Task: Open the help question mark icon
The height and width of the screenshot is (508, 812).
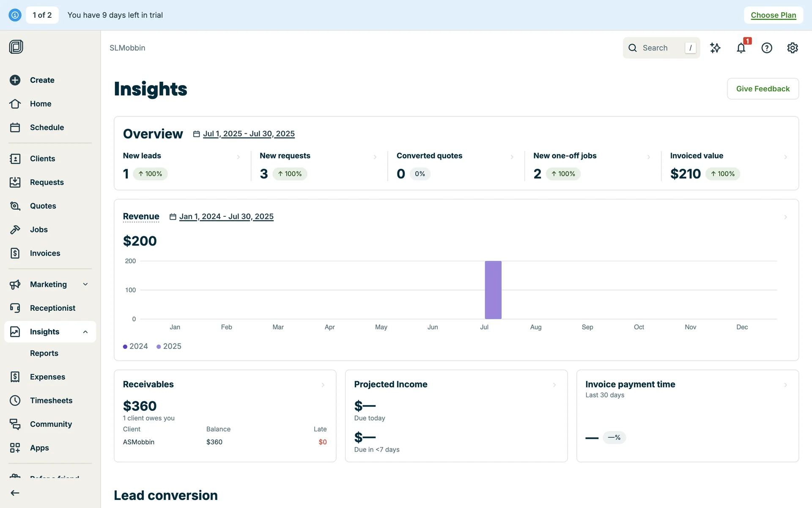Action: tap(766, 48)
